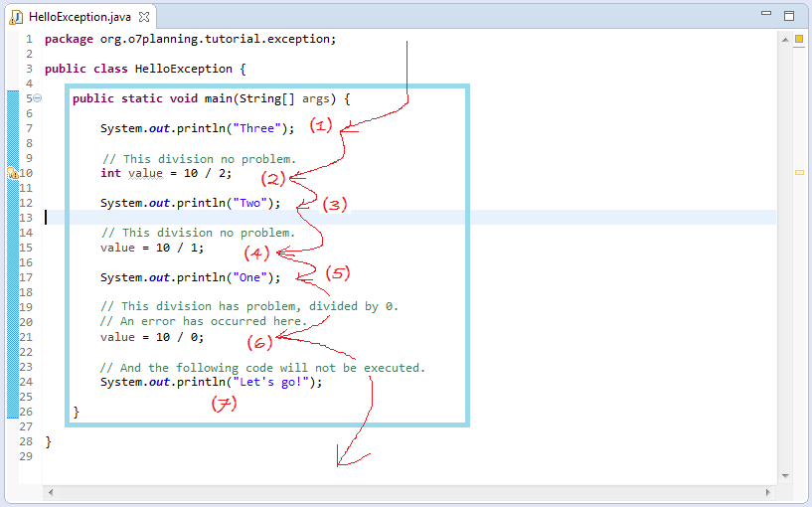Select the HelloException.java editor tab
Viewport: 812px width, 507px height.
[x=81, y=17]
